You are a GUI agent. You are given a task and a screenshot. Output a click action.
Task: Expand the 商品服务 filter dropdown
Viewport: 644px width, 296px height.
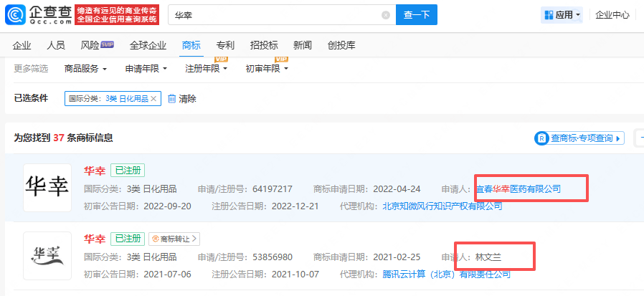[85, 69]
